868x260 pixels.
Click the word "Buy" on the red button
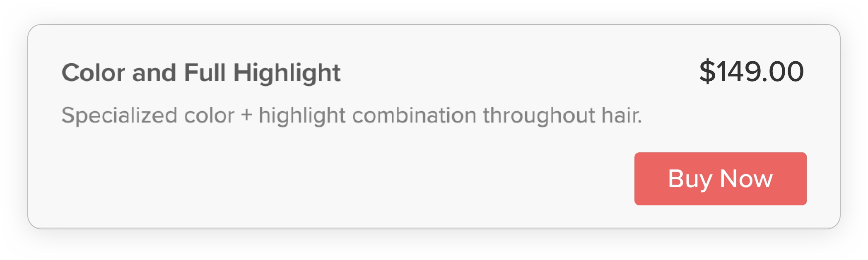[690, 179]
